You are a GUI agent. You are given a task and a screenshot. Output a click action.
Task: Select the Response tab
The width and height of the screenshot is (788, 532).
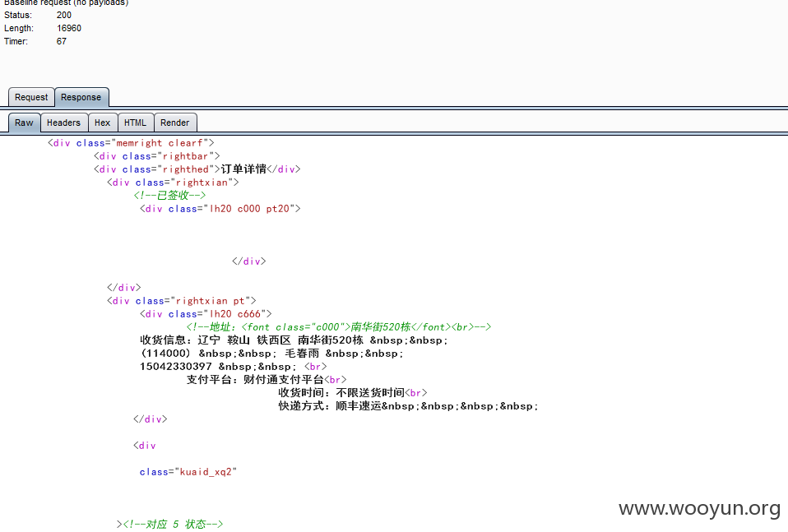[x=81, y=97]
